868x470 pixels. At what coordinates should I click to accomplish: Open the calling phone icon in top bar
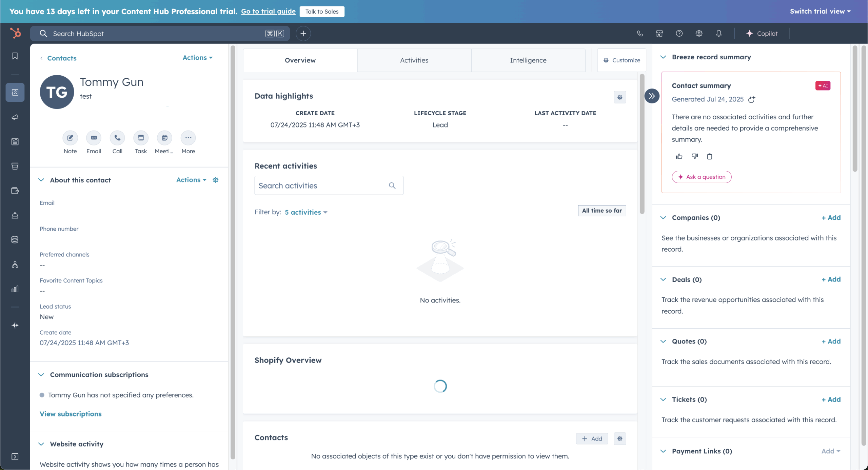(640, 33)
